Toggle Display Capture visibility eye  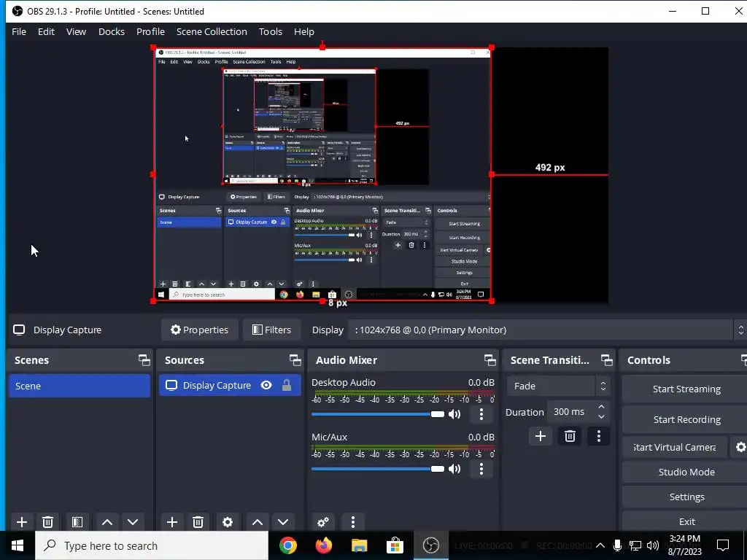pyautogui.click(x=266, y=385)
